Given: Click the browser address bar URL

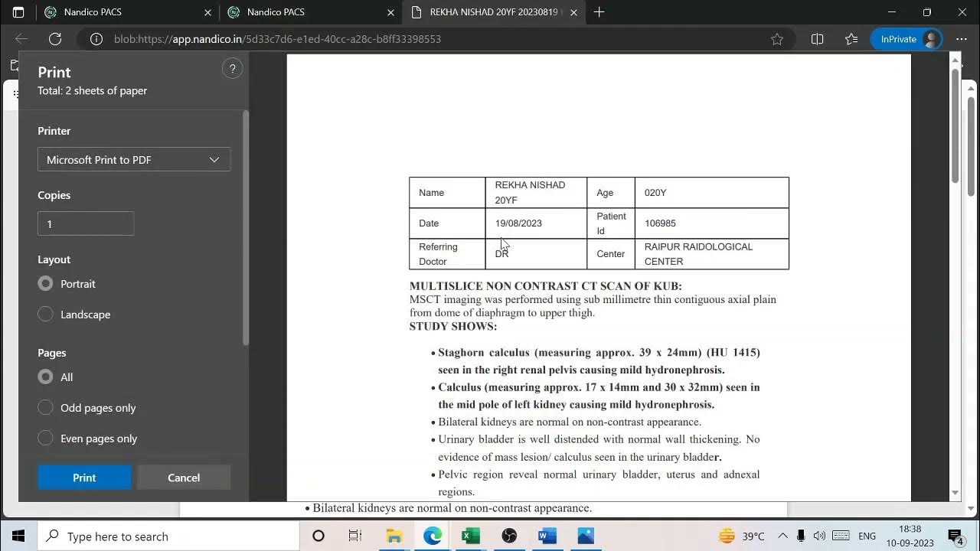Looking at the screenshot, I should (277, 39).
